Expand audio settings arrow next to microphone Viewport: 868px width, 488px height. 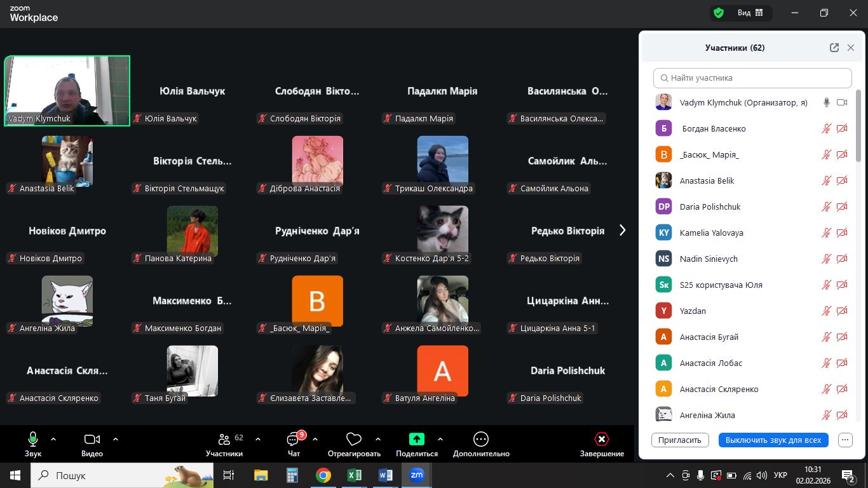[53, 438]
